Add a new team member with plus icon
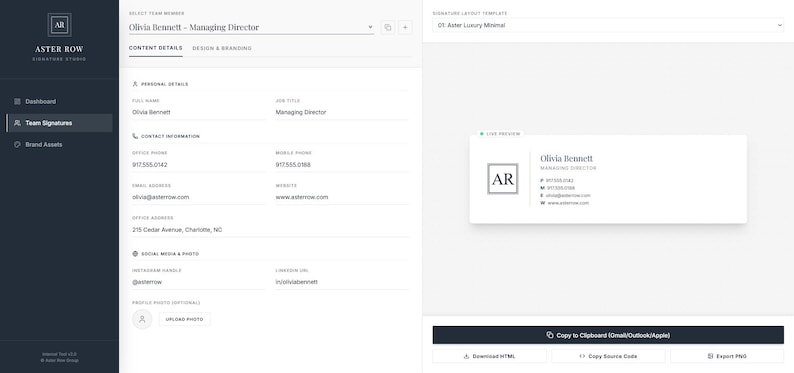This screenshot has width=794, height=373. tap(405, 27)
